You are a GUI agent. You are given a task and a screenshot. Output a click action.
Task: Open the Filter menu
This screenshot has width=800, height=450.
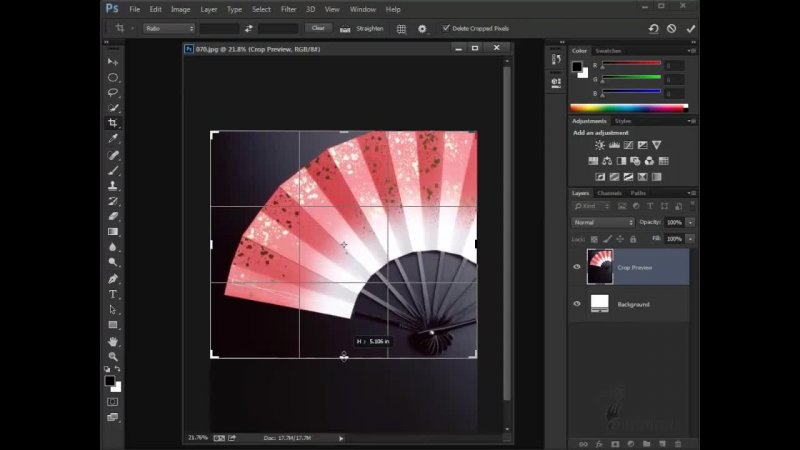[x=288, y=9]
